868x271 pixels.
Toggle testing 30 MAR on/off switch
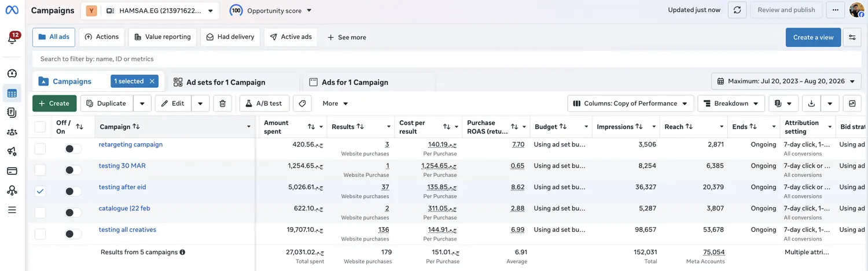[x=72, y=170]
